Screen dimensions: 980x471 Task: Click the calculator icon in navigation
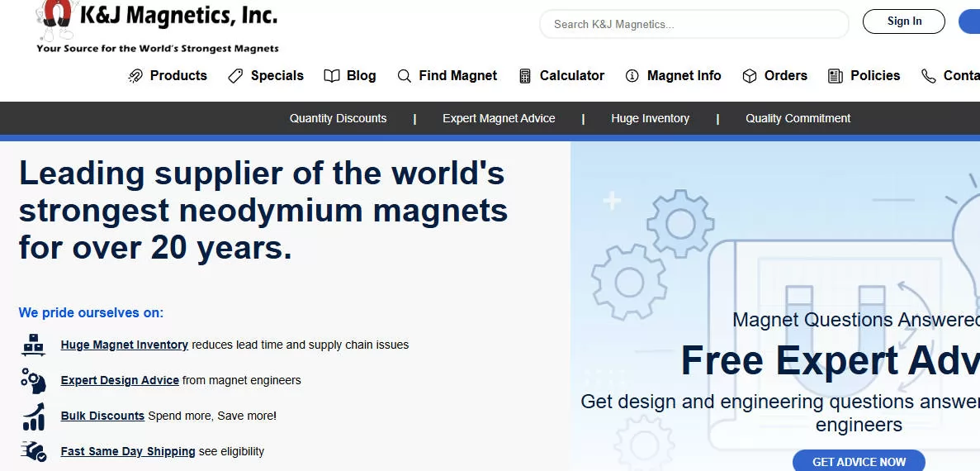pyautogui.click(x=525, y=76)
